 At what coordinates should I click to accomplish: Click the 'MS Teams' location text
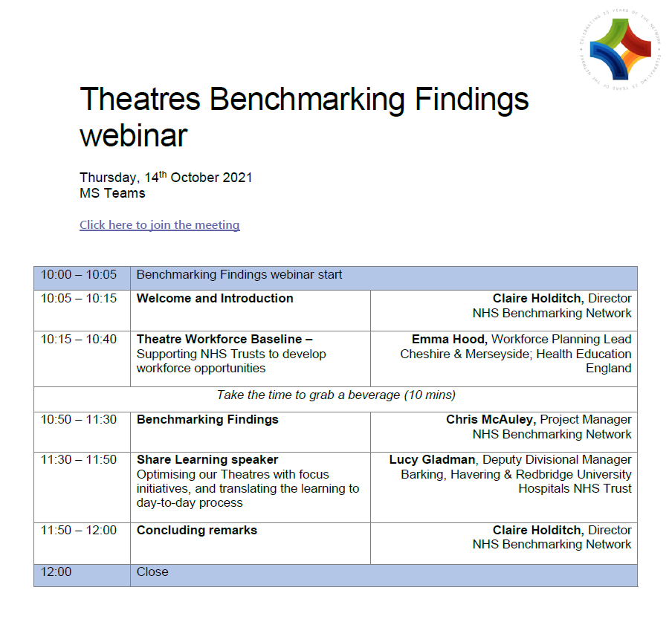point(112,193)
